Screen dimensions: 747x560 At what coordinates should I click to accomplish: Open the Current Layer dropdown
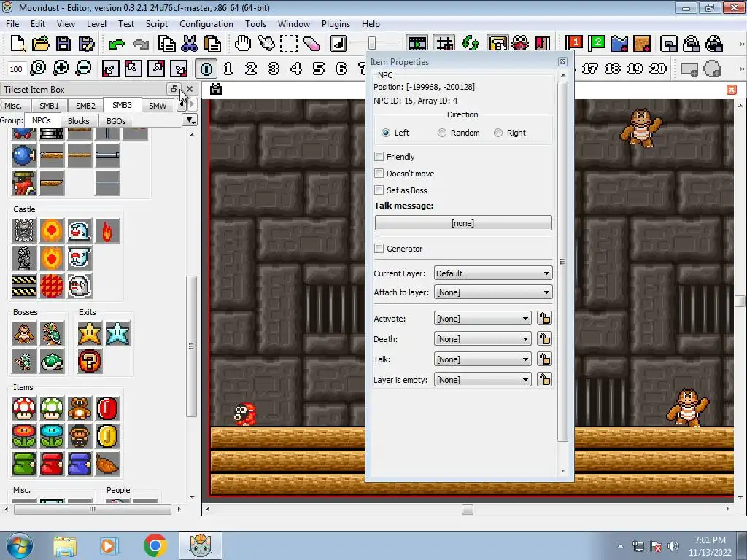[493, 273]
